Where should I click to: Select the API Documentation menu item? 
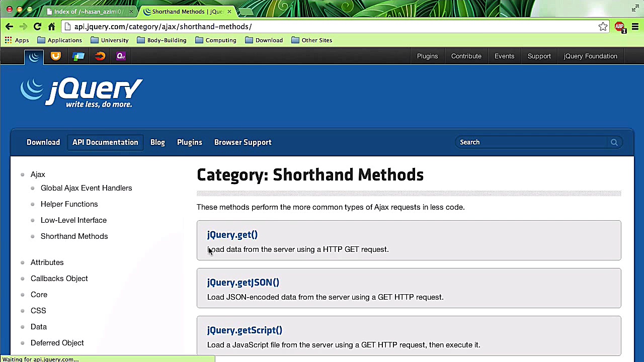click(105, 142)
